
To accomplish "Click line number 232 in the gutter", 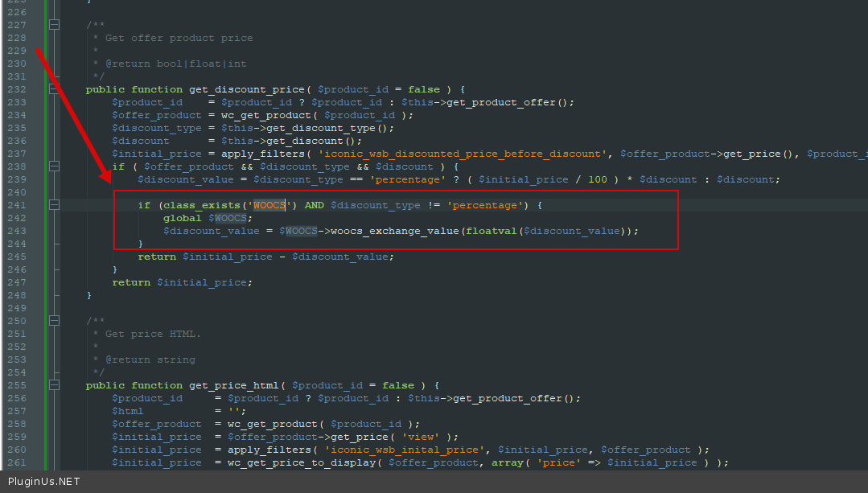I will 16,89.
